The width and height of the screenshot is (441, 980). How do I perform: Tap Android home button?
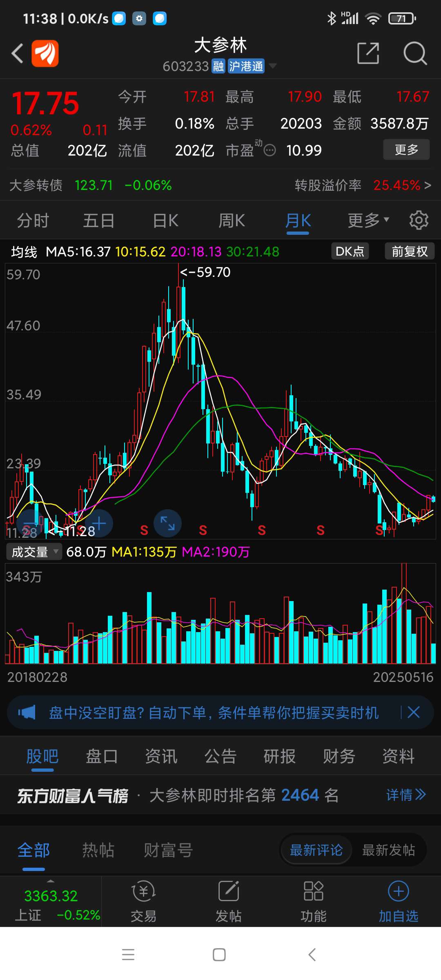click(x=219, y=955)
